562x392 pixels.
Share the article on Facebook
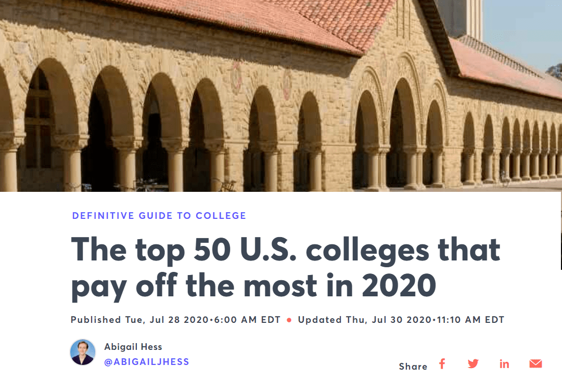click(442, 364)
